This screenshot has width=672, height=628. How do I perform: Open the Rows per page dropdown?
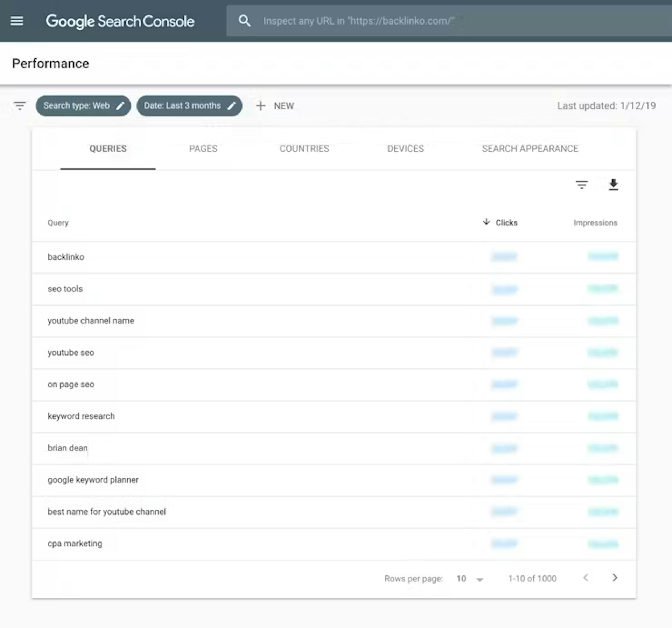click(470, 579)
